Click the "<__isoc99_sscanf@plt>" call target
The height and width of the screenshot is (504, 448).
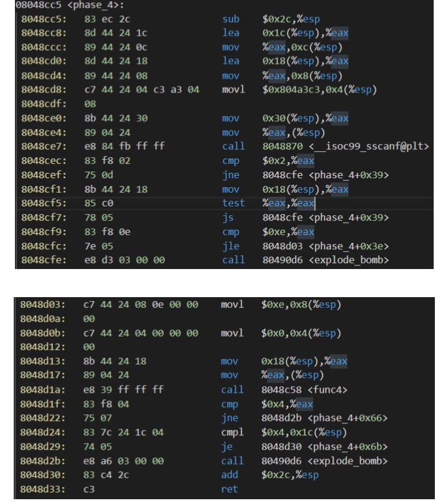click(x=369, y=146)
